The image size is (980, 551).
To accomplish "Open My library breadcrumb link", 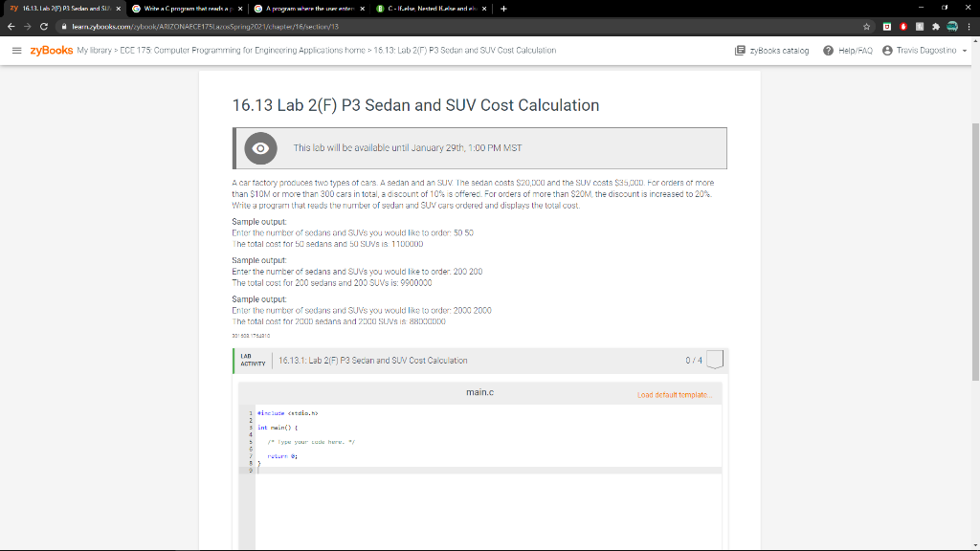I will click(95, 51).
